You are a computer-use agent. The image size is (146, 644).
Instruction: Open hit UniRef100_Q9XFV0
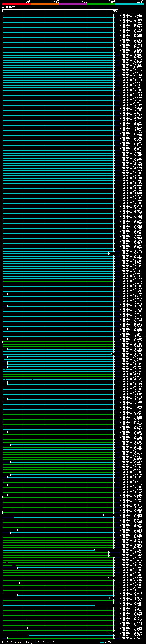coord(131,17)
